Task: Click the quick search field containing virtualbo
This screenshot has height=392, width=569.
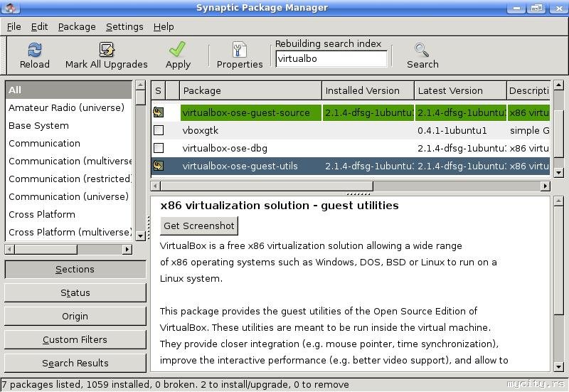Action: pyautogui.click(x=331, y=59)
